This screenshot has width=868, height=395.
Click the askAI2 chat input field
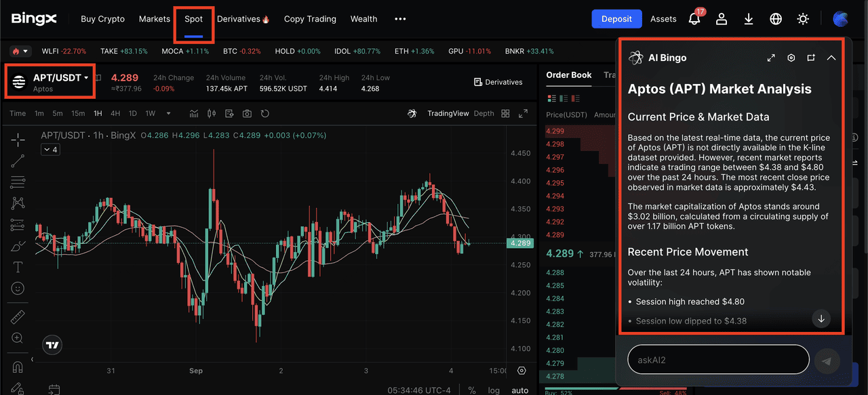[x=718, y=360]
